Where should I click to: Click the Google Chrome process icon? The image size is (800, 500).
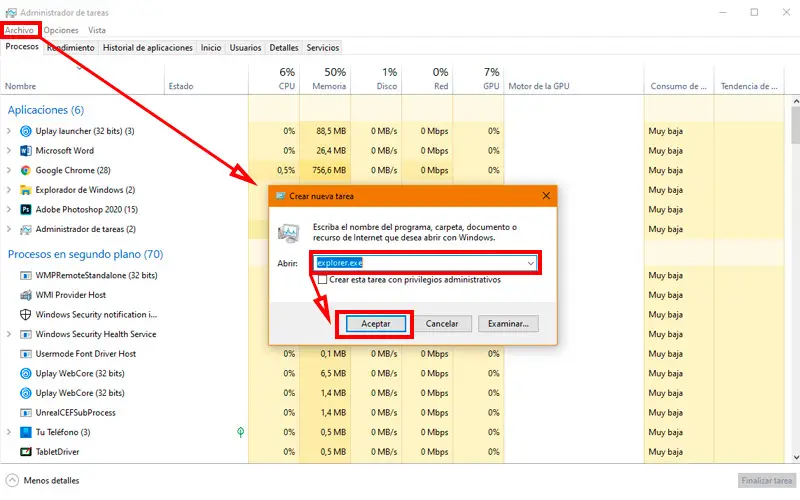click(x=26, y=170)
